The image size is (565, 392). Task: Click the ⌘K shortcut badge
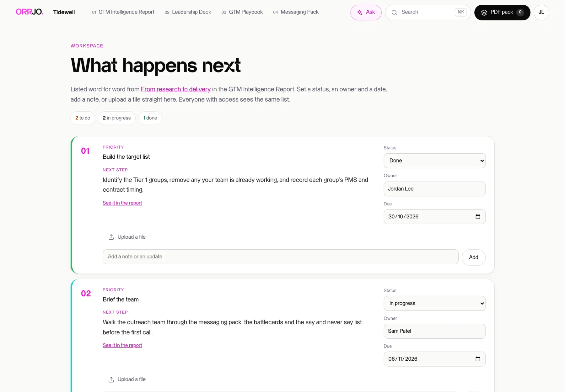(460, 12)
